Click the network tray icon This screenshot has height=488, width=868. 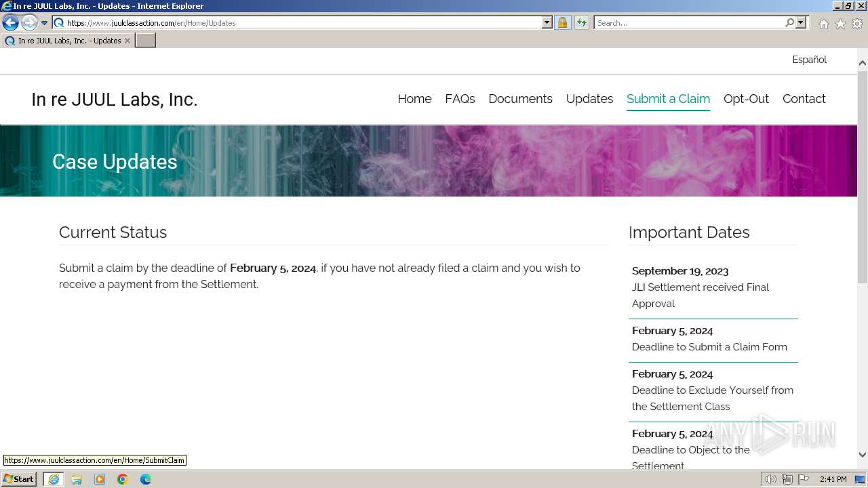[x=787, y=479]
